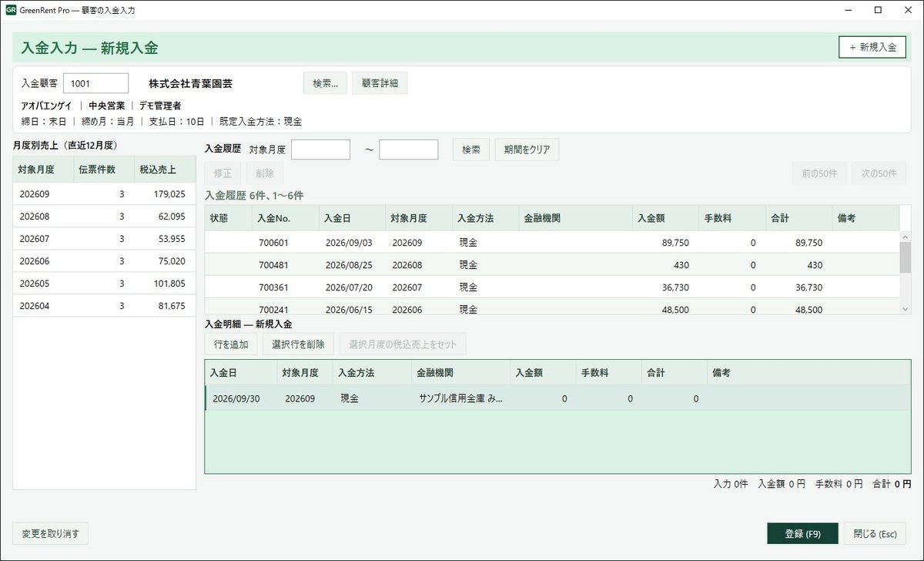Click 入金日 2026/07/20 in history
This screenshot has height=561, width=924.
[x=348, y=287]
